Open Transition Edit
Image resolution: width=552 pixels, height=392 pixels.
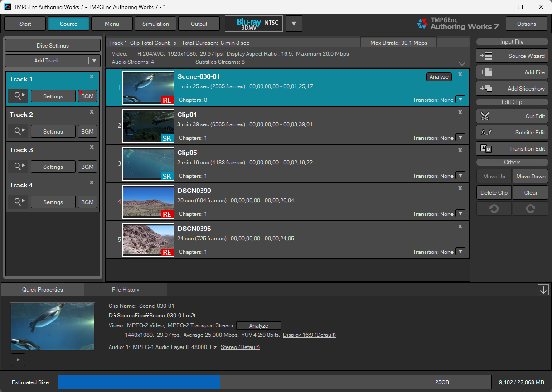point(512,149)
